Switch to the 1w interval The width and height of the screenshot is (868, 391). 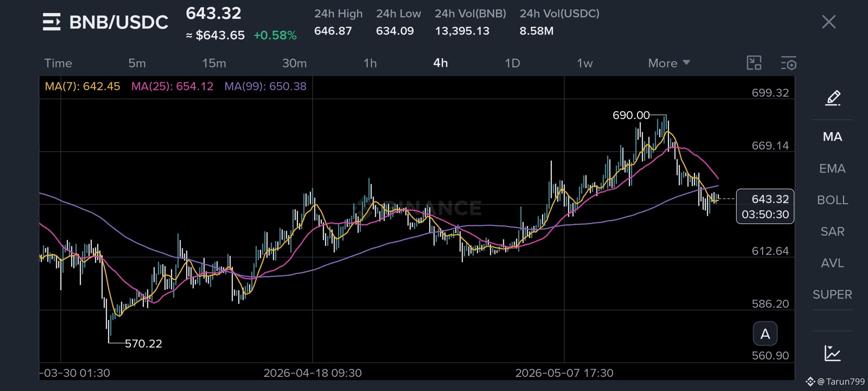[585, 63]
